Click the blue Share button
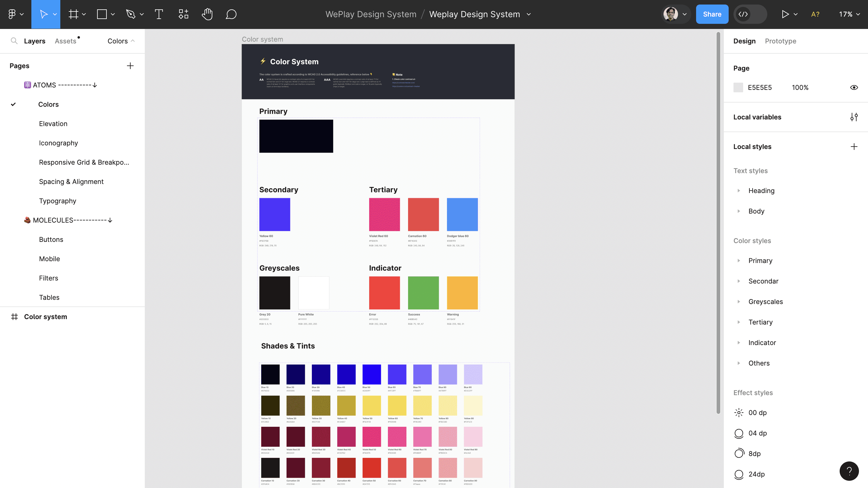 point(712,14)
